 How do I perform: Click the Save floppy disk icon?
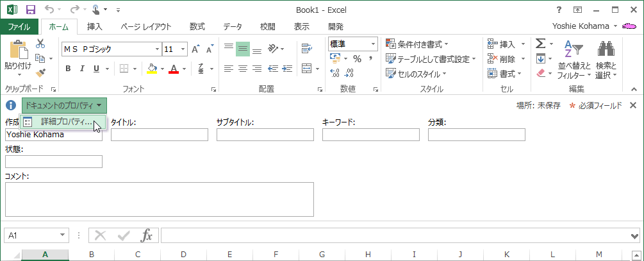(x=31, y=10)
